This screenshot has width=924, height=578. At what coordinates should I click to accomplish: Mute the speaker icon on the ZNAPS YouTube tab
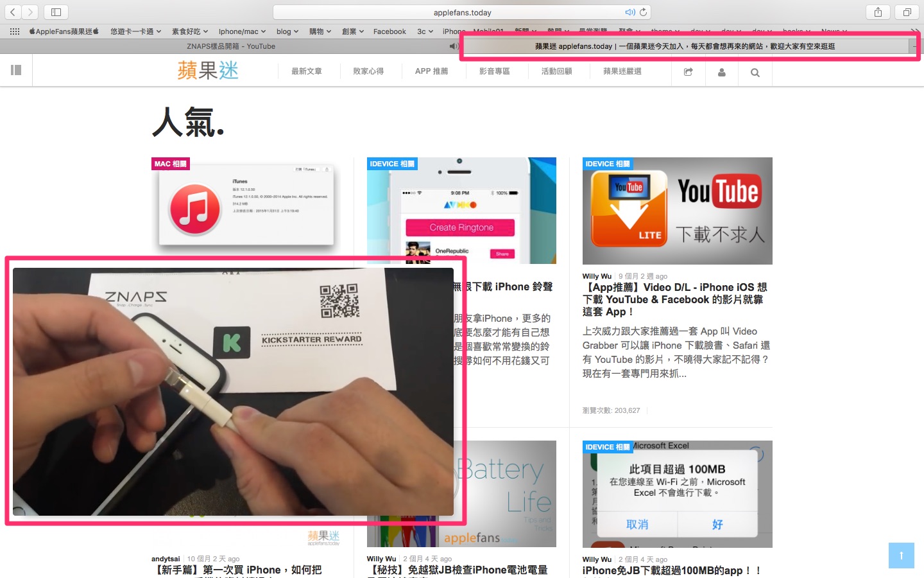point(454,46)
